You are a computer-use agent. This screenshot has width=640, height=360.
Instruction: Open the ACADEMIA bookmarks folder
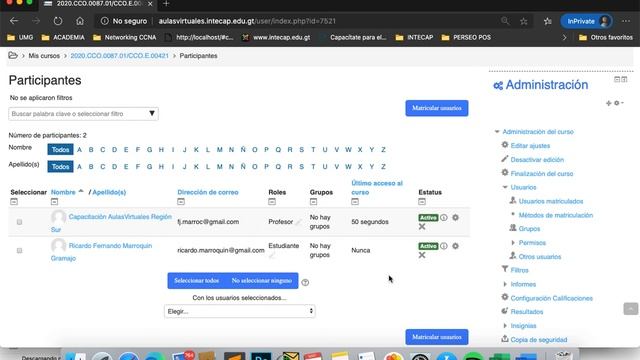coord(63,38)
